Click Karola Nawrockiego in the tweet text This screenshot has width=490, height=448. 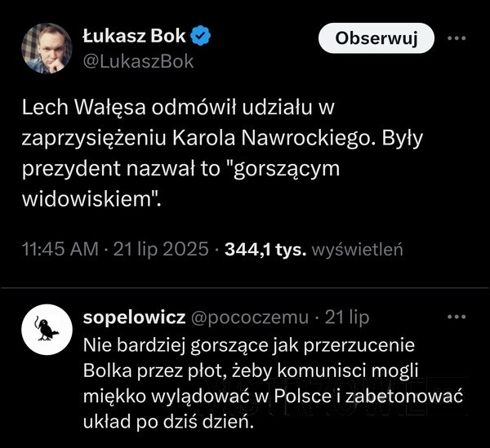pyautogui.click(x=271, y=138)
